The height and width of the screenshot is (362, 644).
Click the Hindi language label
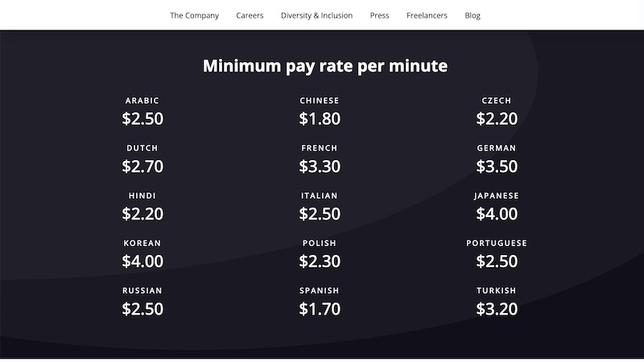pos(142,195)
